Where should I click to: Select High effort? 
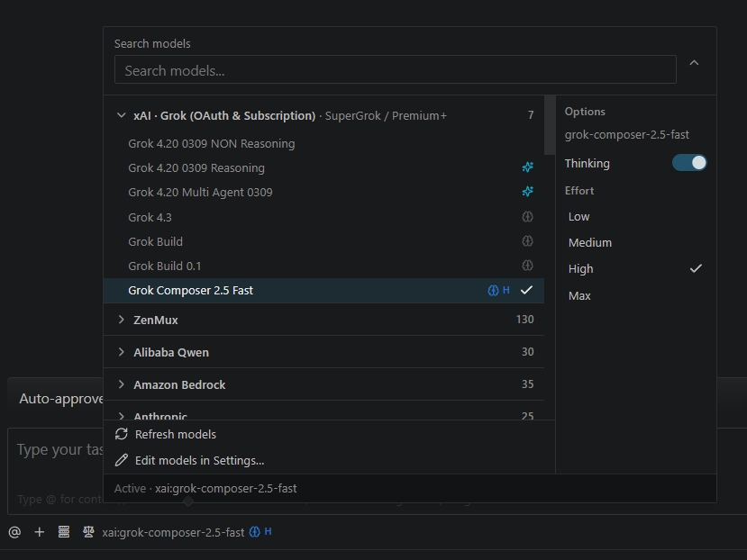pos(635,269)
